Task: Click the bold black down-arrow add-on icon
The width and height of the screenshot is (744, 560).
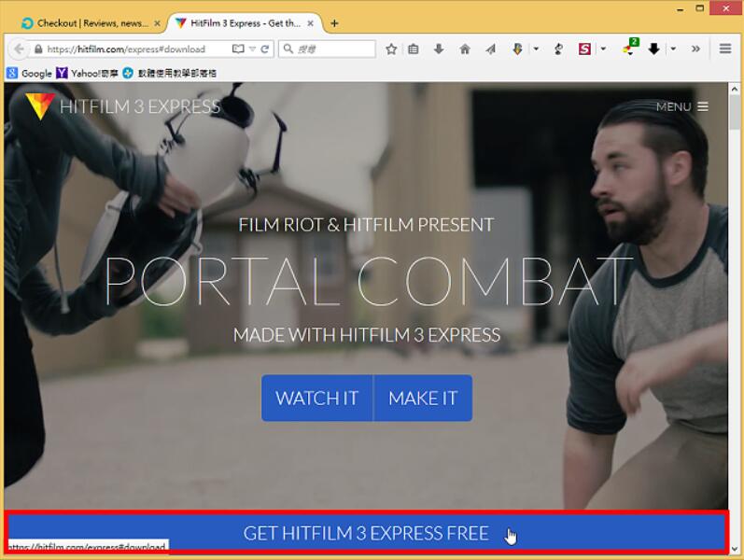Action: click(653, 49)
